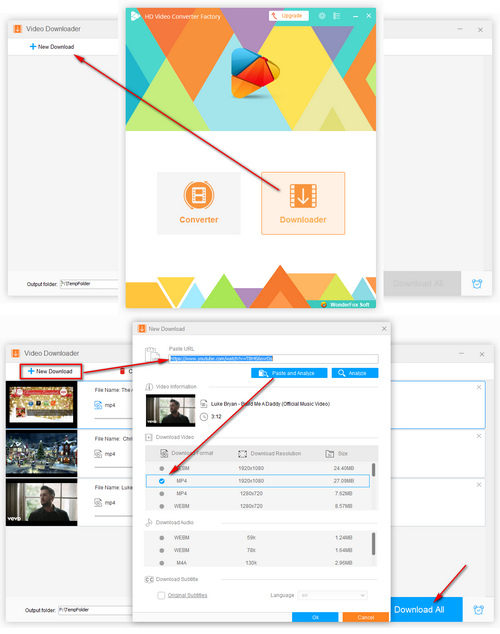Click Cancel in the New Download dialog
Image resolution: width=500 pixels, height=634 pixels.
click(x=366, y=617)
